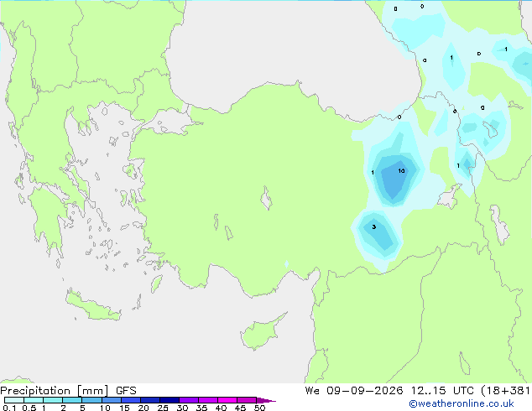This screenshot has width=532, height=411.
Task: Click the '25' legend scale label
Action: pos(163,408)
